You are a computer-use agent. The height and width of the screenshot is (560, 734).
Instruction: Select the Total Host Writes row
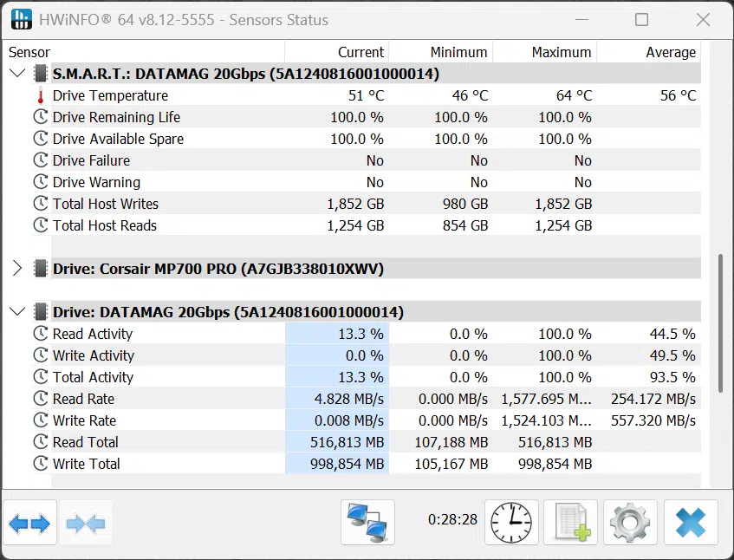coord(366,204)
